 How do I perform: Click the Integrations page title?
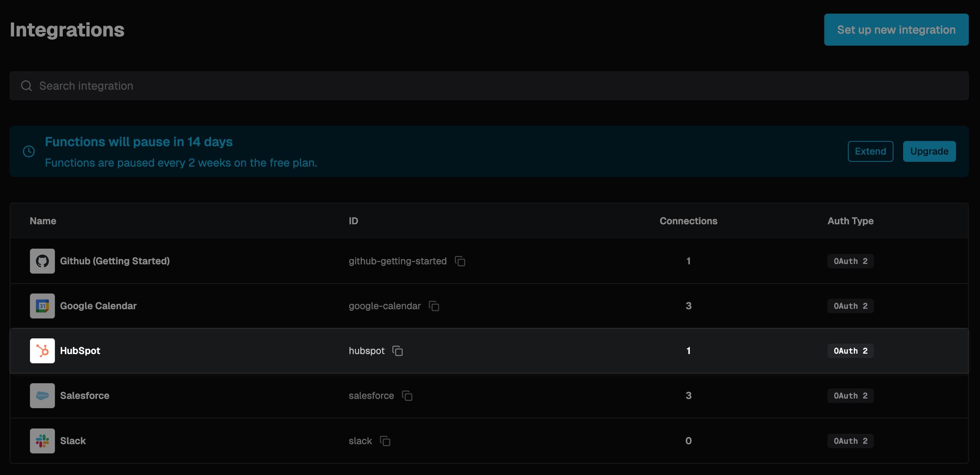point(67,30)
